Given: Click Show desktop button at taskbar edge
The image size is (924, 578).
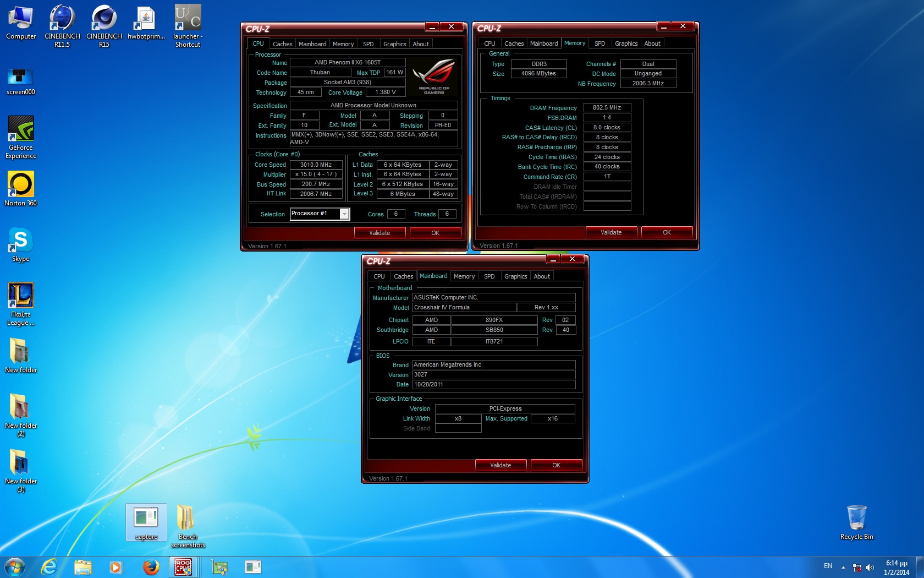Looking at the screenshot, I should click(920, 567).
